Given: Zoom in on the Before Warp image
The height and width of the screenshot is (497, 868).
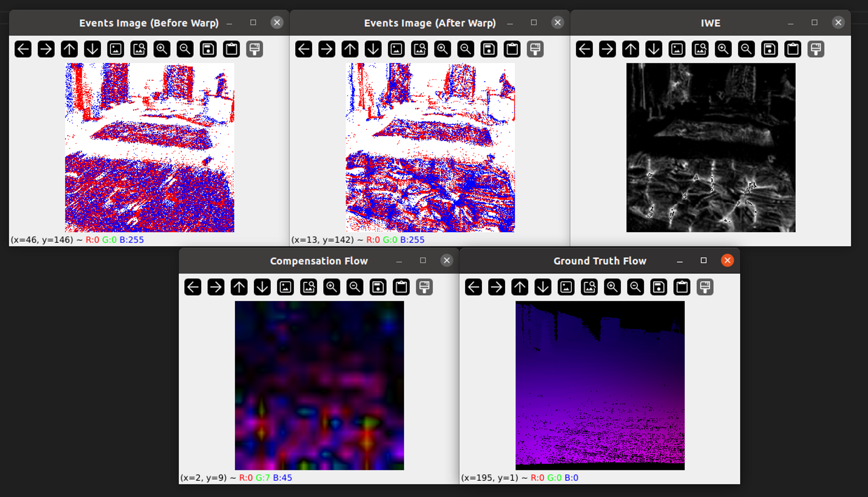Looking at the screenshot, I should point(162,49).
